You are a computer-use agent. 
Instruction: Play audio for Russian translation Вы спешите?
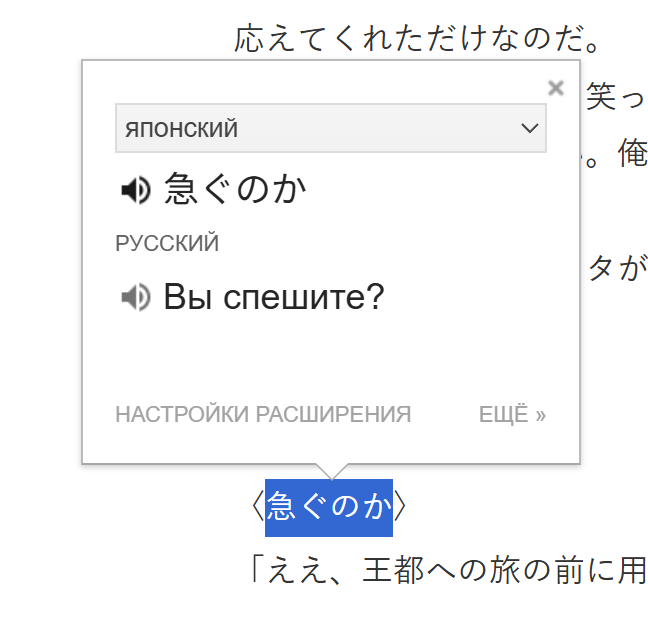(x=136, y=297)
